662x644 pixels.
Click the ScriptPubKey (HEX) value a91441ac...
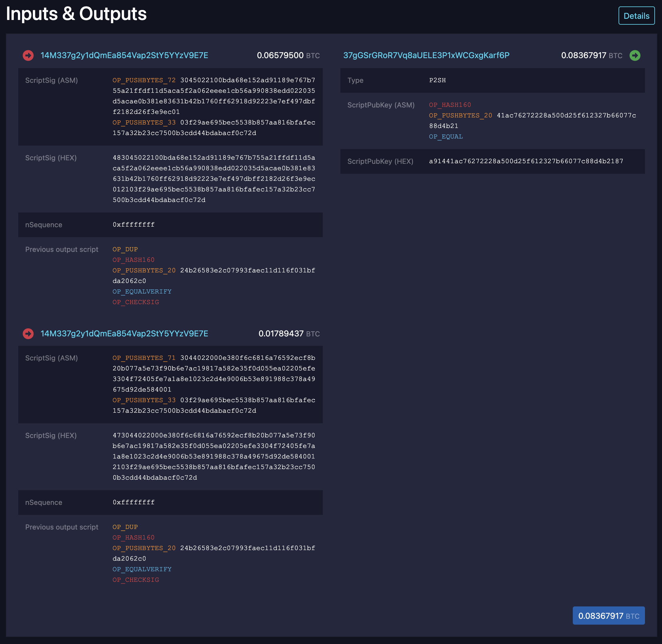pos(526,161)
